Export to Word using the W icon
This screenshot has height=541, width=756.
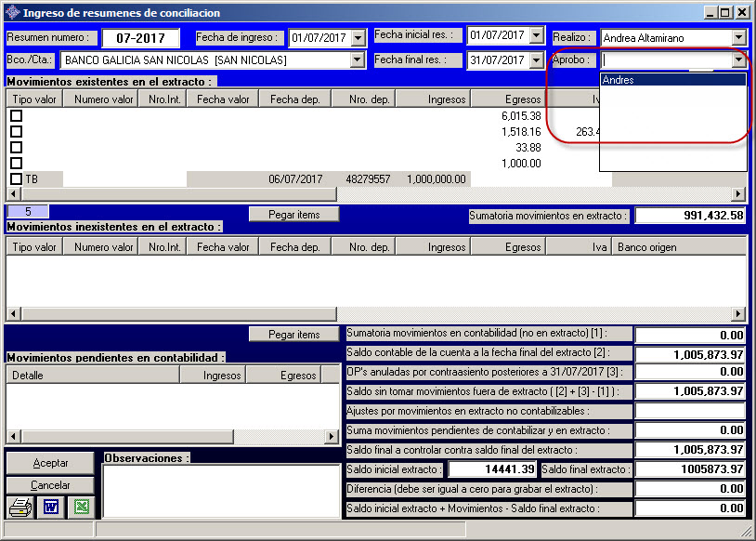click(x=50, y=508)
